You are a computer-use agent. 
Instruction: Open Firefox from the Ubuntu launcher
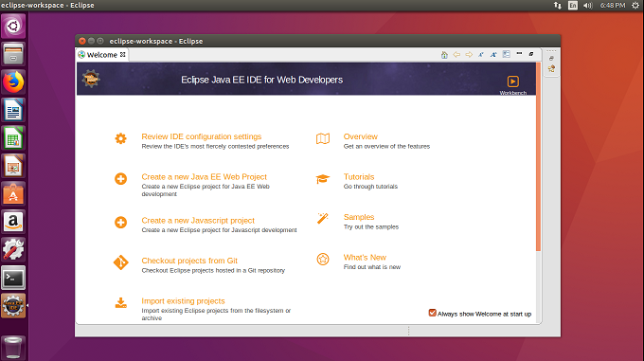(x=13, y=81)
